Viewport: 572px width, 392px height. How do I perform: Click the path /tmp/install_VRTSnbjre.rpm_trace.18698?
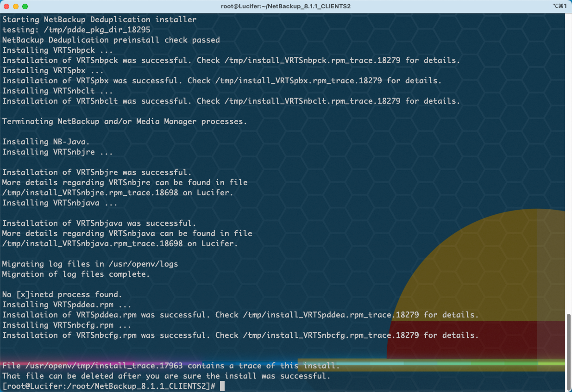coord(90,193)
